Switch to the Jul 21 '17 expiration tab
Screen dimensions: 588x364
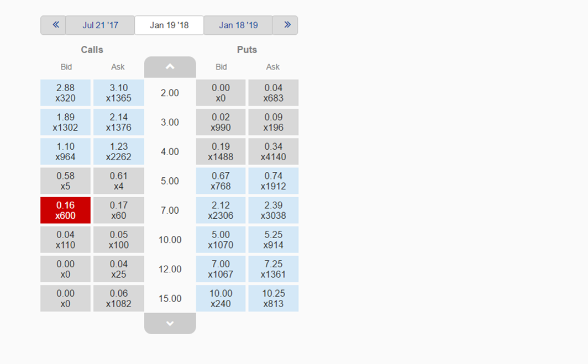coord(100,25)
